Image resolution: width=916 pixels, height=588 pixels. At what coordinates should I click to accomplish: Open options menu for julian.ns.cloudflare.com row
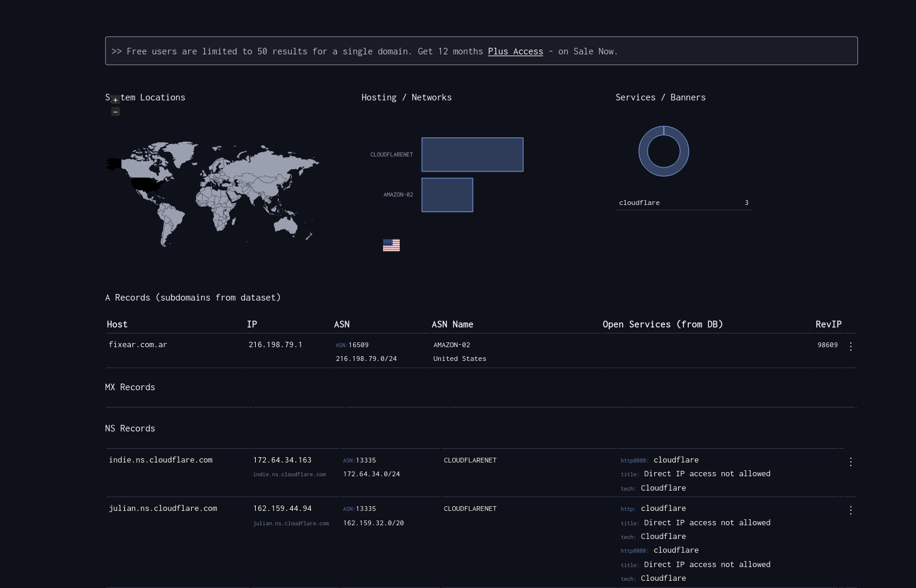pos(850,510)
